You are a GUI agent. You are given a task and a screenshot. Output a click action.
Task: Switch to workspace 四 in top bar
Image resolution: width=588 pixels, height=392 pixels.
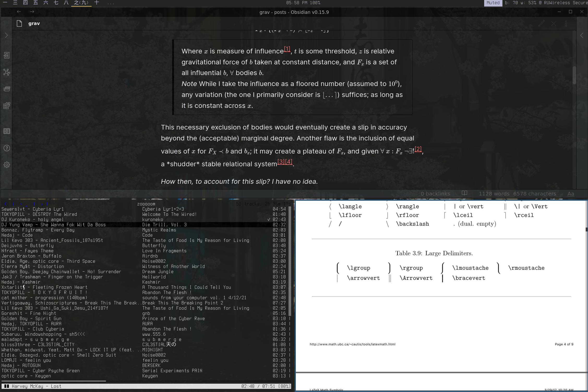coord(25,3)
